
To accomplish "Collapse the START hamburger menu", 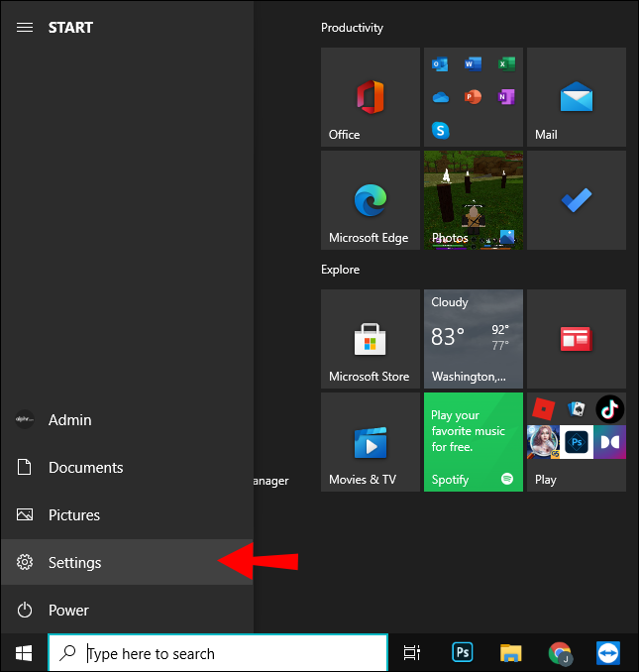I will pyautogui.click(x=25, y=28).
